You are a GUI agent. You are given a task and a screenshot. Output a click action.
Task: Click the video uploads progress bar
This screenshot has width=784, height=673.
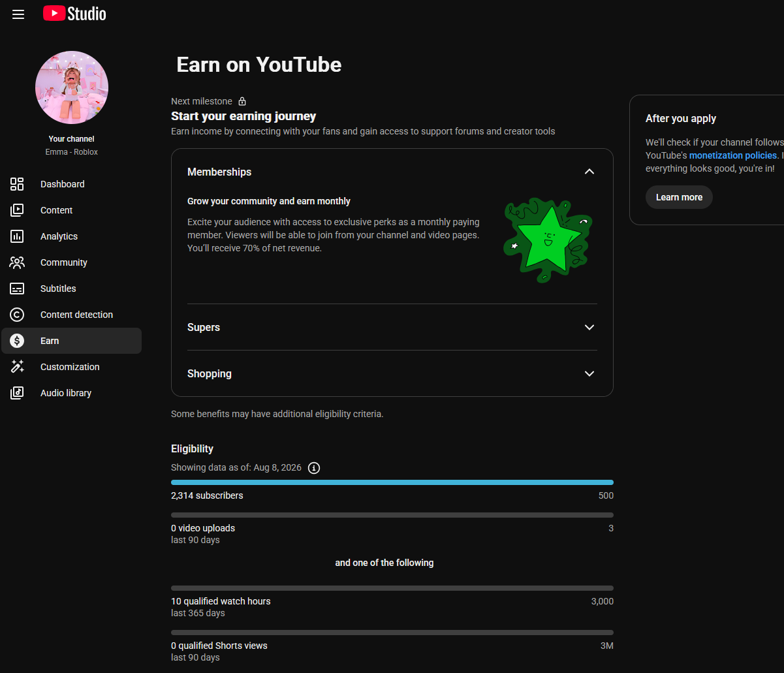click(x=392, y=515)
